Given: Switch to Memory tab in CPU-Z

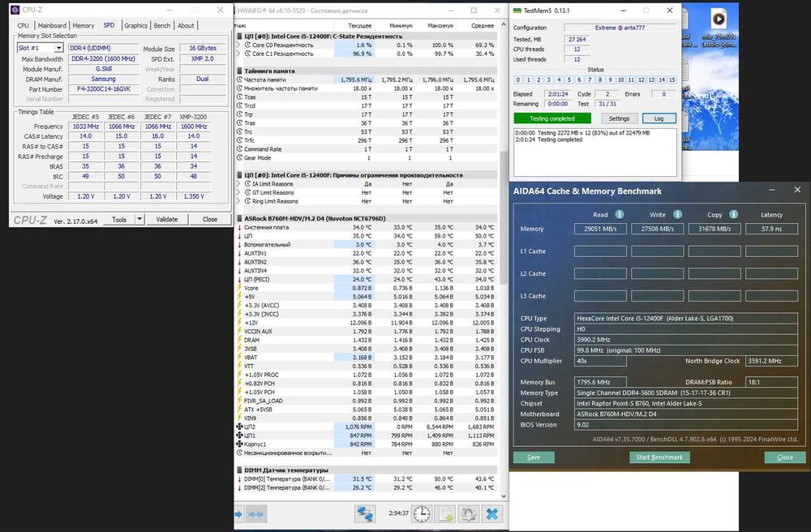Looking at the screenshot, I should (x=84, y=25).
